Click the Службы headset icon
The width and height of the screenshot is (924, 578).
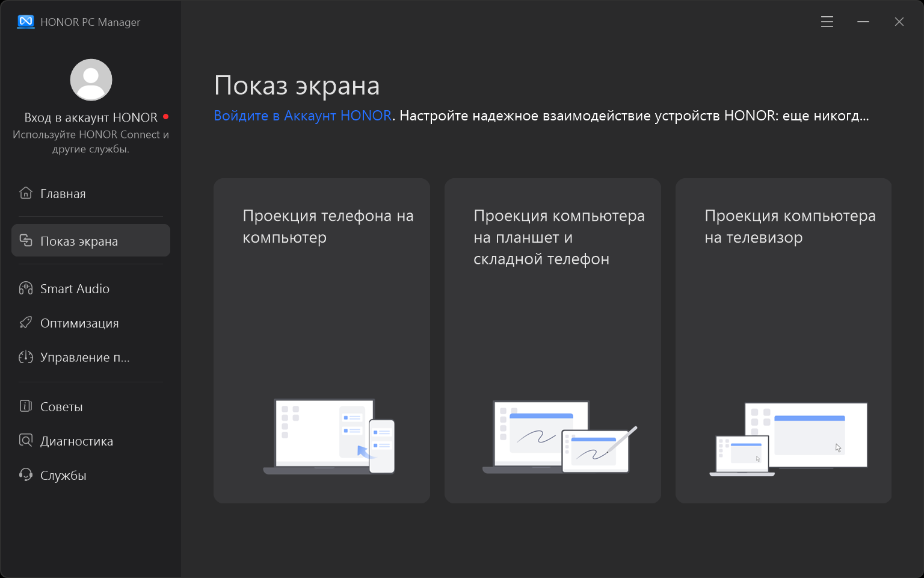(x=26, y=474)
